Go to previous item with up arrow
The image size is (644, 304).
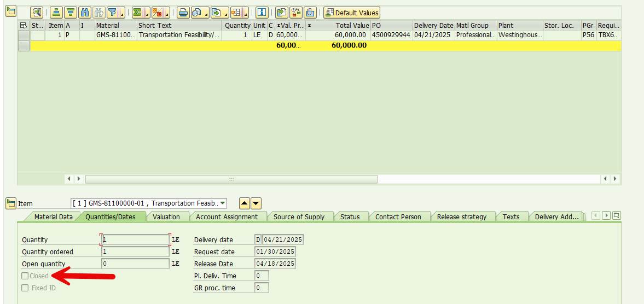[x=244, y=203]
